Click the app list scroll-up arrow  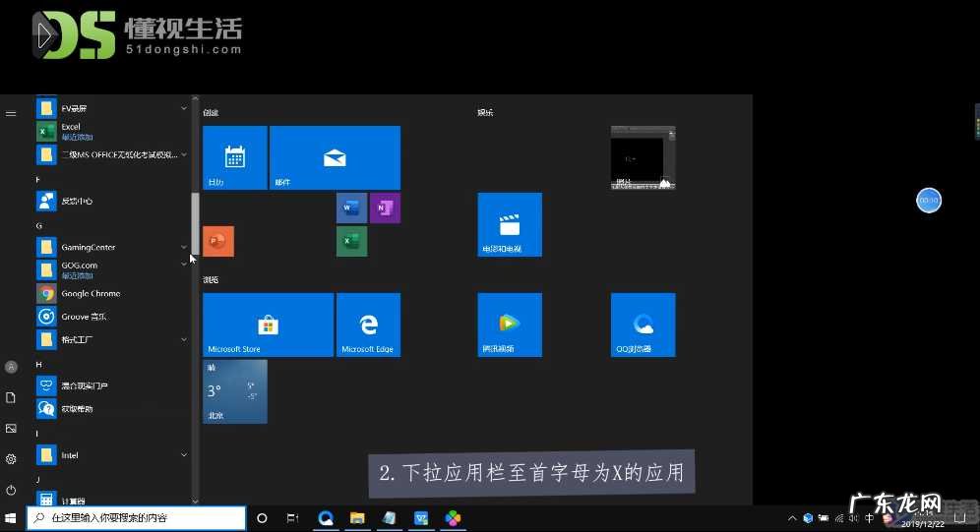(x=195, y=98)
